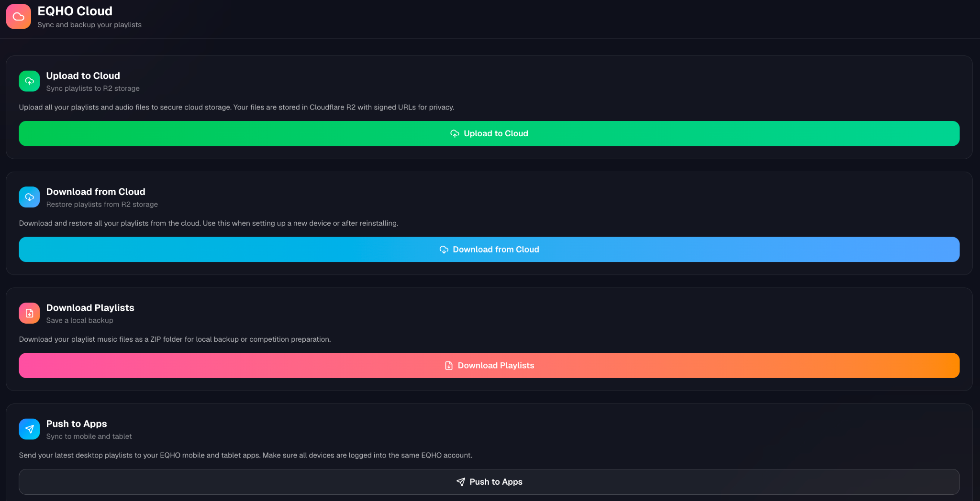Click the description mentioning ZIP folder backup
Screen dimensions: 980x501
tap(175, 339)
